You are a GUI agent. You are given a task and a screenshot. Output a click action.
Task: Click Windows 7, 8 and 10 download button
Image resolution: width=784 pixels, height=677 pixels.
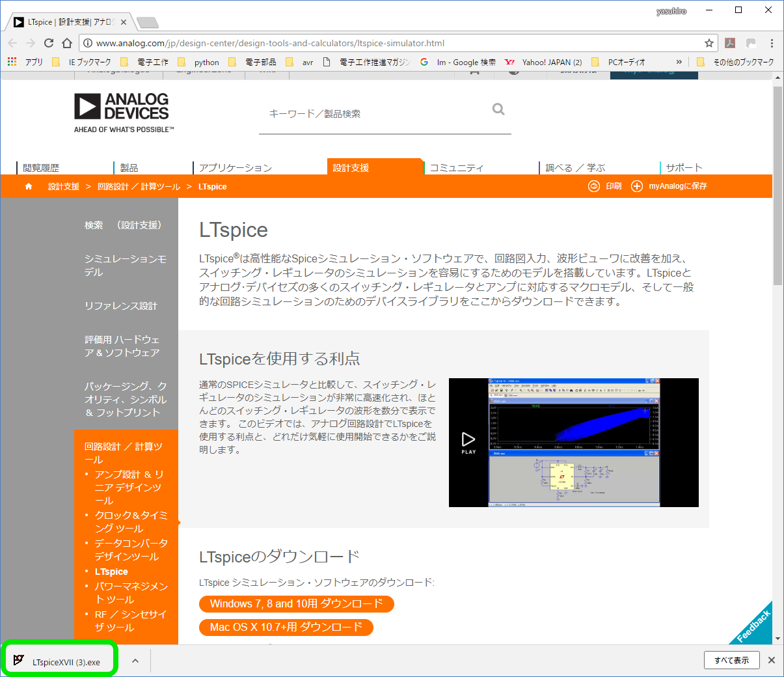tap(296, 603)
